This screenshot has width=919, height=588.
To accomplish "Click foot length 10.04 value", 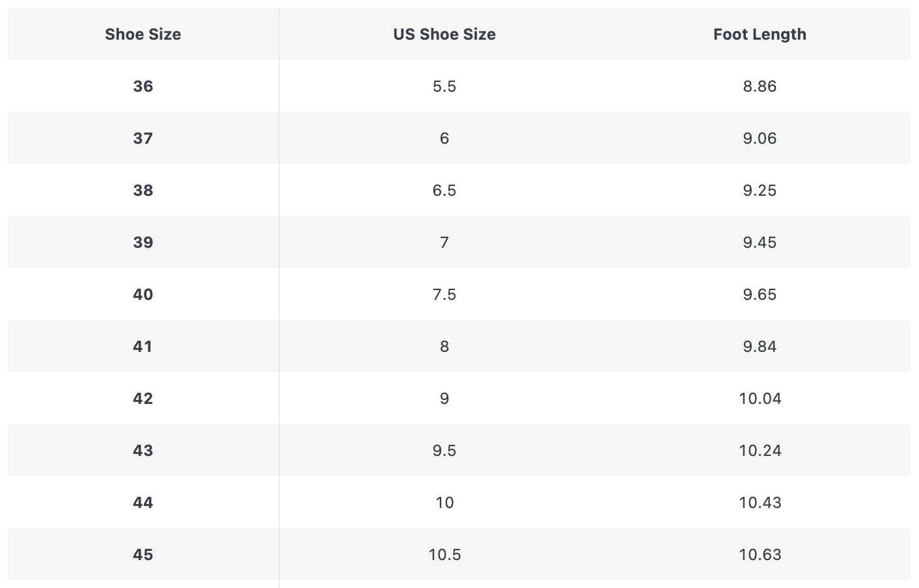I will (759, 399).
